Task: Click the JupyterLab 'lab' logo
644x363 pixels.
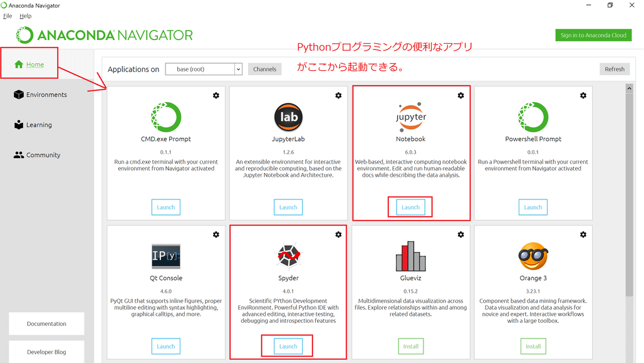Action: (x=288, y=117)
